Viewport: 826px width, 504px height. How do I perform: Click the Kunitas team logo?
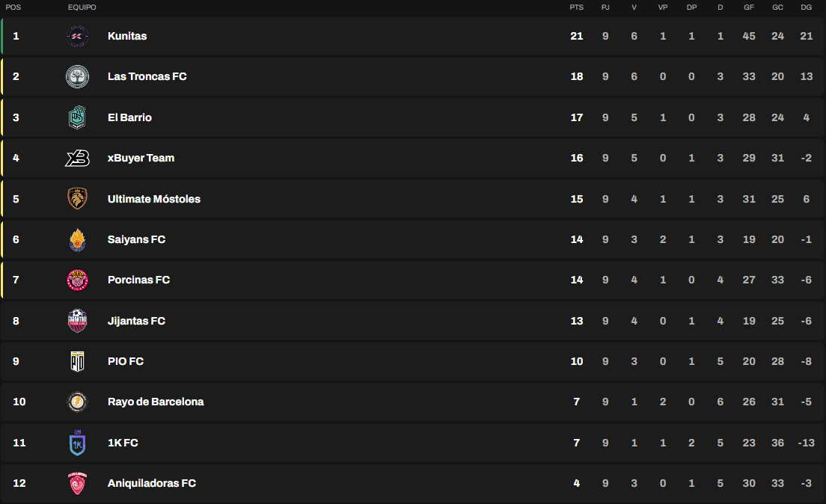coord(78,37)
